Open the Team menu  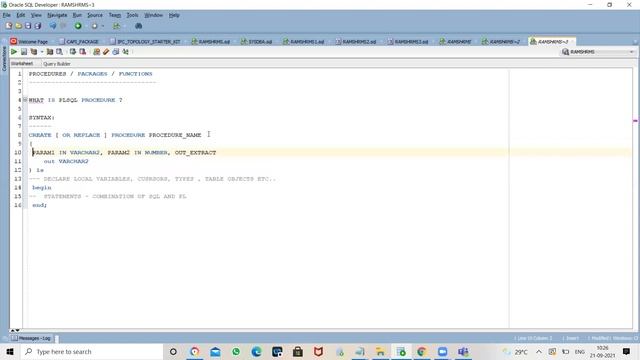115,15
